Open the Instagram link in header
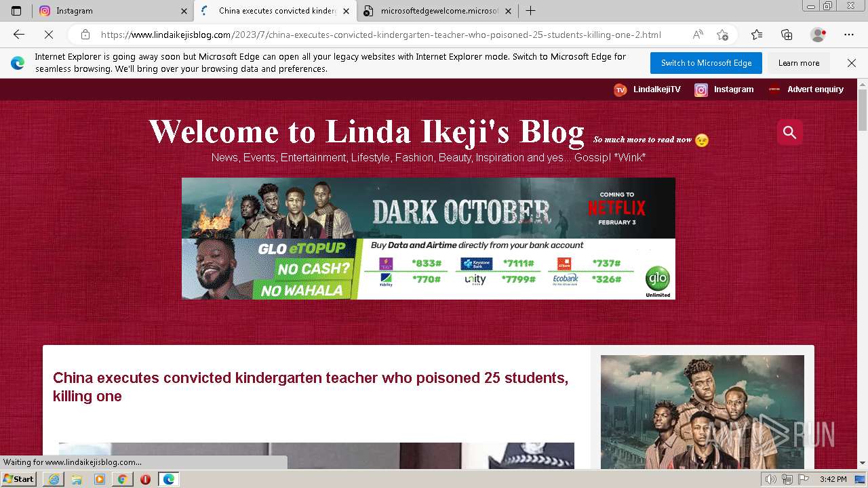Screen dimensions: 868x488 tap(733, 89)
